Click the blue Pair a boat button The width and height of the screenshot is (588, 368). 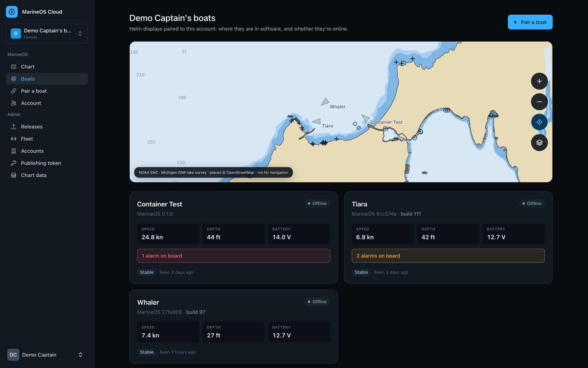coord(530,22)
